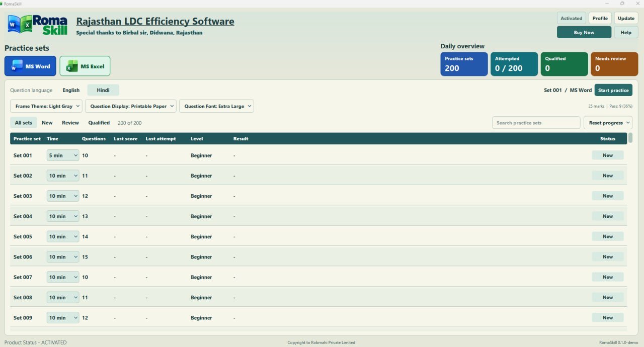Open the Question Font dropdown
This screenshot has width=644, height=347.
click(x=216, y=106)
